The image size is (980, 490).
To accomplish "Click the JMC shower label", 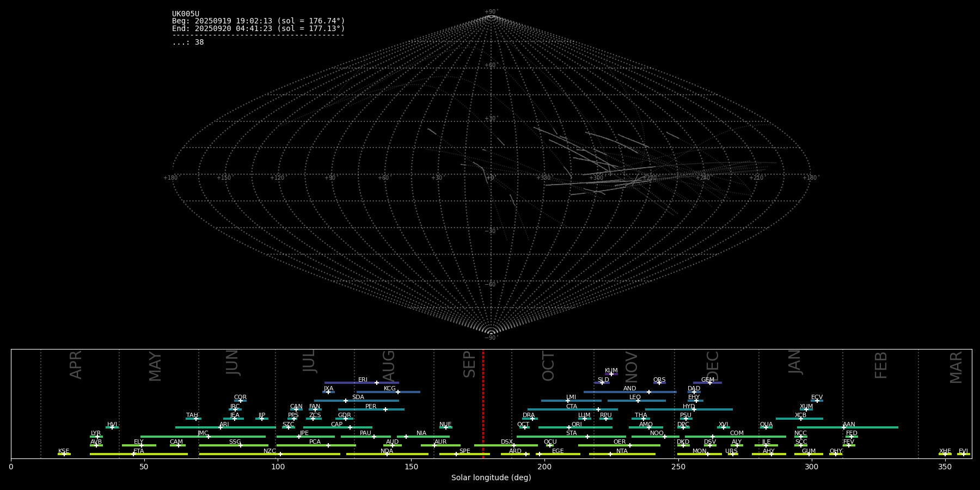I will tap(203, 433).
